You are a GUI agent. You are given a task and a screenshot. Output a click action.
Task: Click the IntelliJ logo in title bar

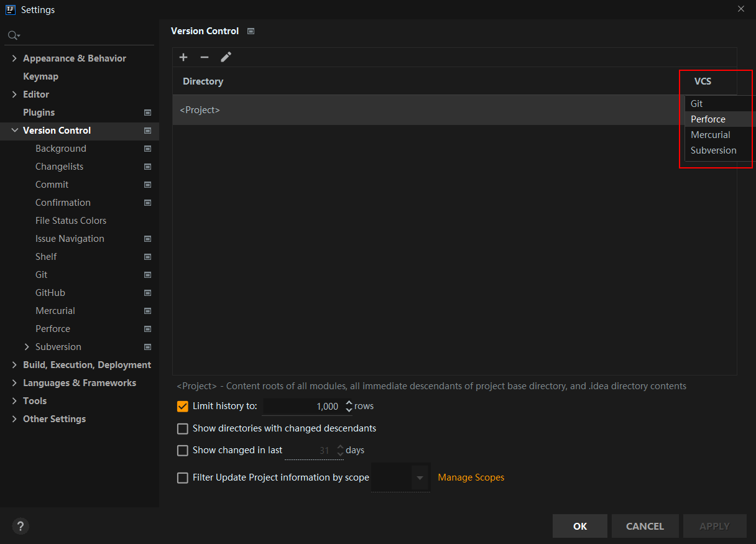click(11, 9)
